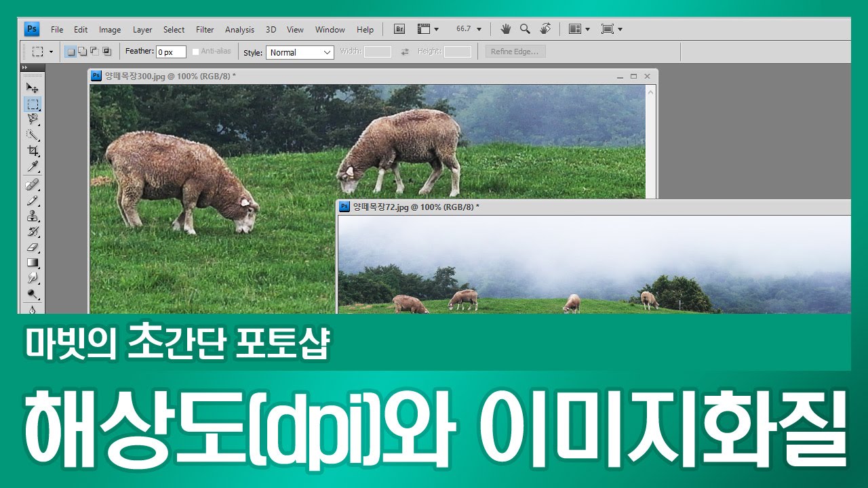Select the Magic Wand tool
Image resolution: width=868 pixels, height=488 pixels.
click(x=33, y=135)
